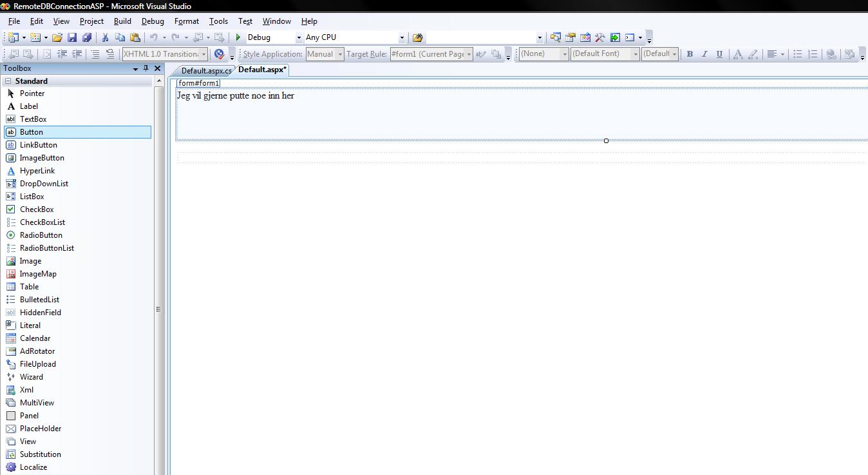Open the Build menu
Screen dimensions: 868x475
pyautogui.click(x=122, y=21)
